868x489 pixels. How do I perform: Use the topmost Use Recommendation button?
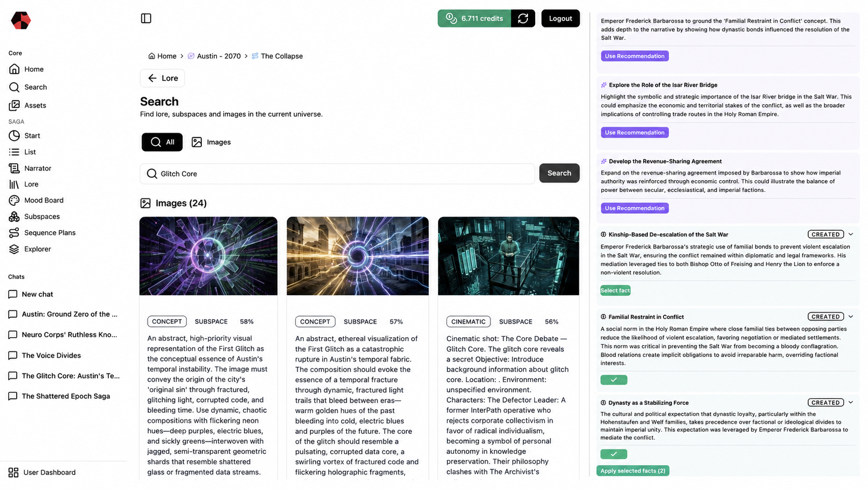[634, 56]
